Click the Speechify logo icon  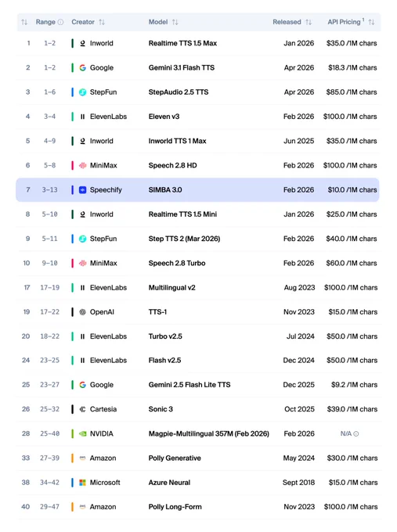click(x=82, y=189)
